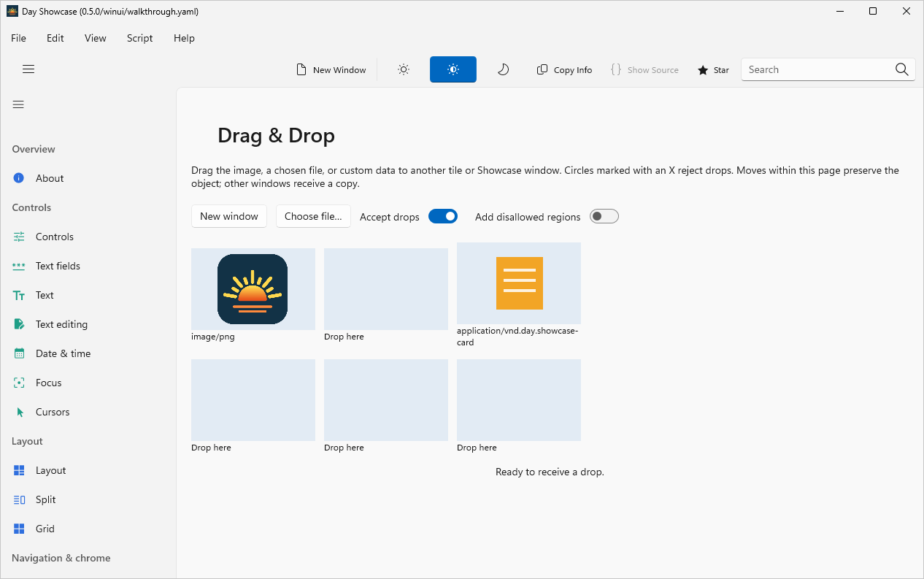Click the 'Accept drops' label text

pyautogui.click(x=390, y=217)
